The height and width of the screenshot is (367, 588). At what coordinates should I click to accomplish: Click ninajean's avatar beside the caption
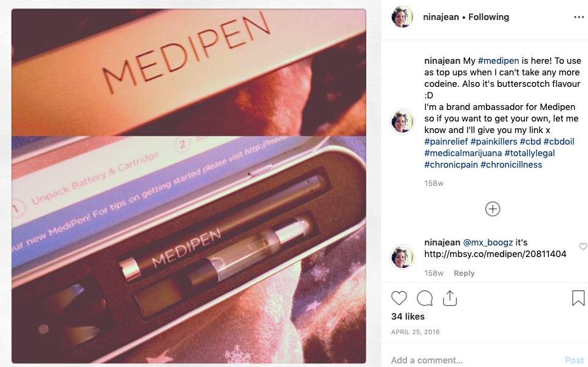pyautogui.click(x=402, y=122)
